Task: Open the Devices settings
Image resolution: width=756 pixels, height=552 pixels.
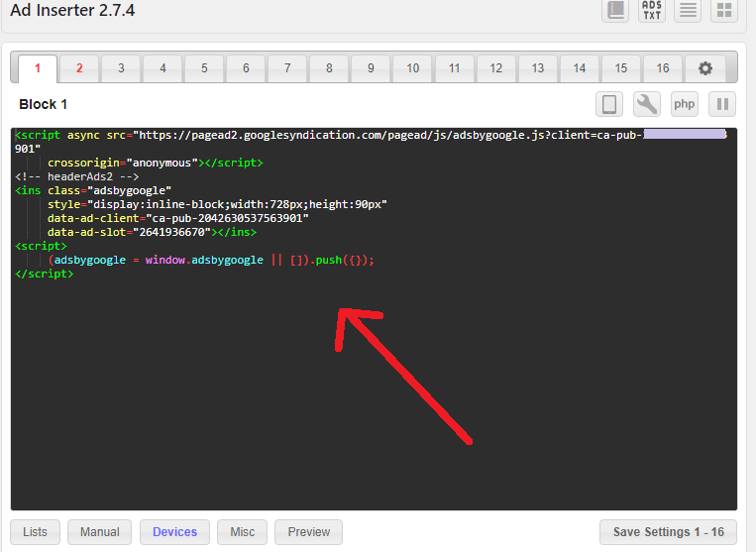Action: tap(175, 532)
